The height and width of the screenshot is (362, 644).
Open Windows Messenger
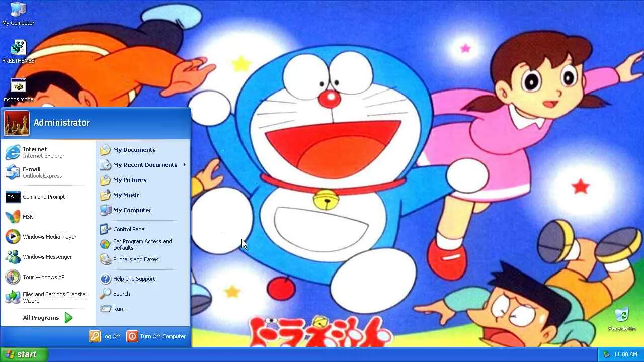48,257
